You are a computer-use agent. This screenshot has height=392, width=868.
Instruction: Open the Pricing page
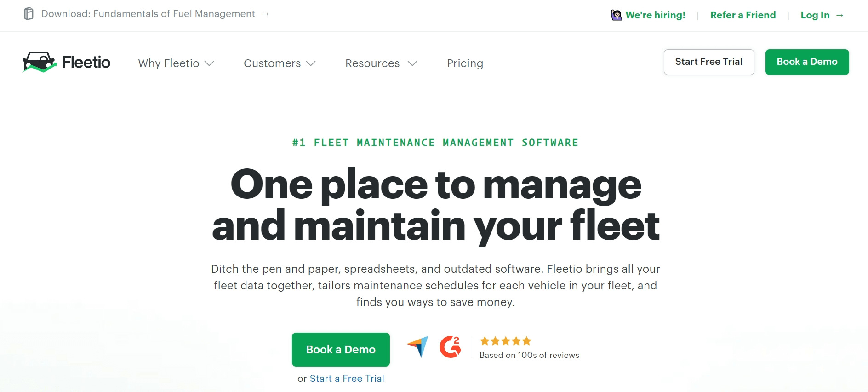[465, 63]
